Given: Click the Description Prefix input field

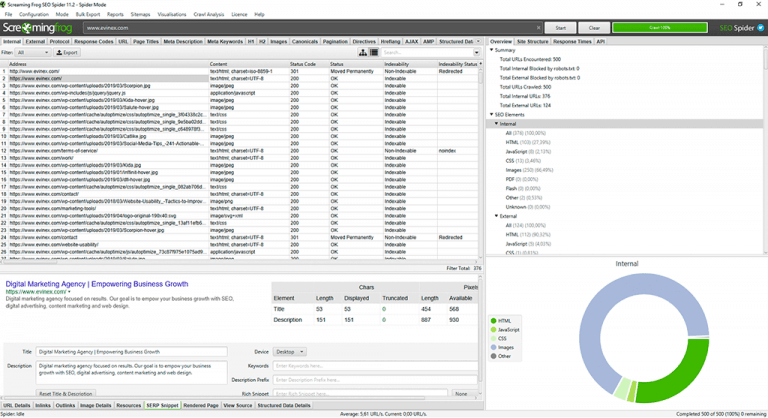Looking at the screenshot, I should pos(375,380).
